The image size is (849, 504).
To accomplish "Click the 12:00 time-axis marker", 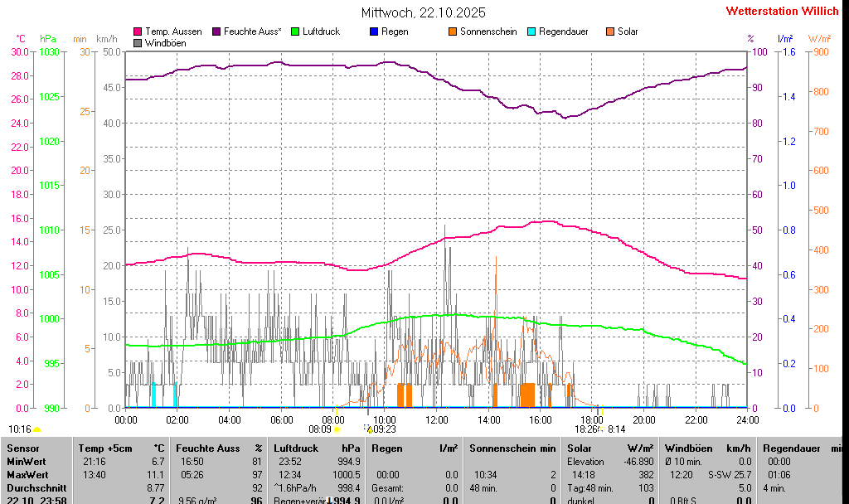I will click(x=437, y=420).
